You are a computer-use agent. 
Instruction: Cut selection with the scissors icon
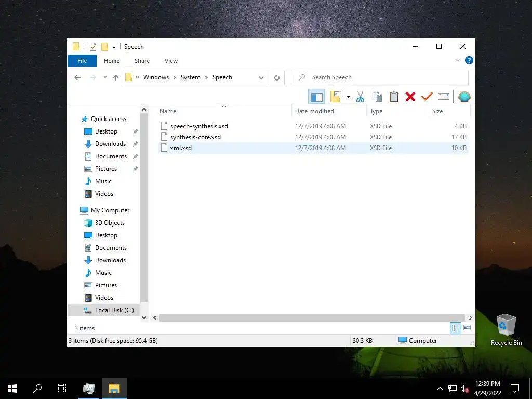coord(360,97)
